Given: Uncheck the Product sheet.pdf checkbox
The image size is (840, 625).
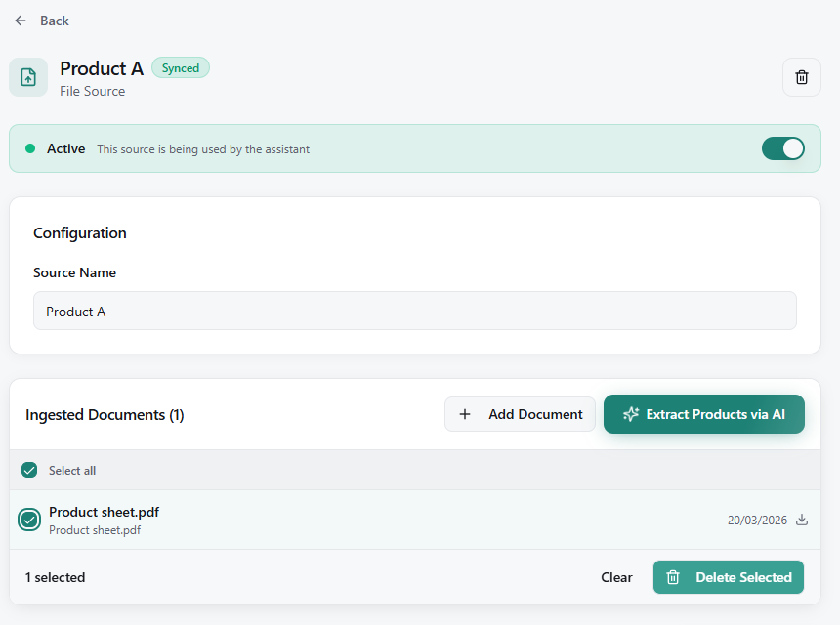Looking at the screenshot, I should tap(29, 520).
